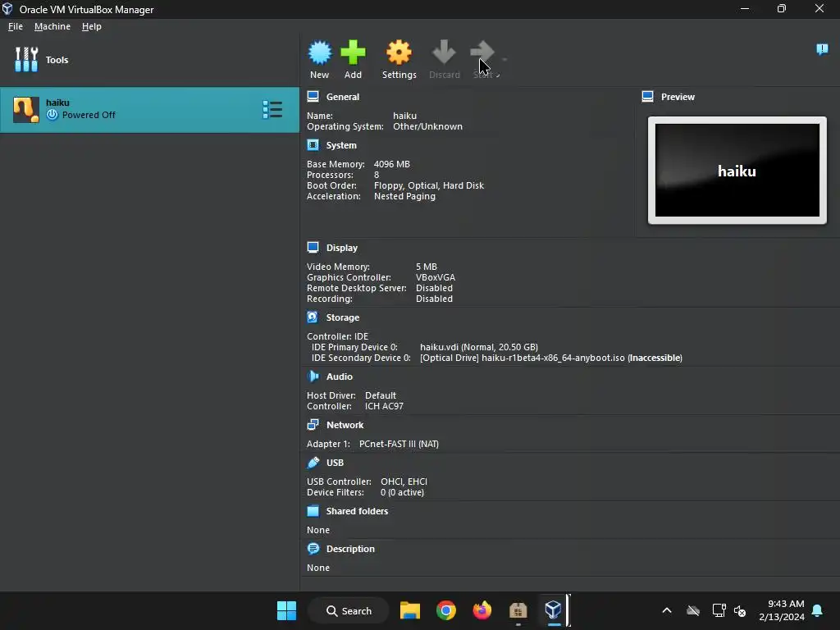Click the System section header
Image resolution: width=840 pixels, height=630 pixels.
[x=341, y=145]
